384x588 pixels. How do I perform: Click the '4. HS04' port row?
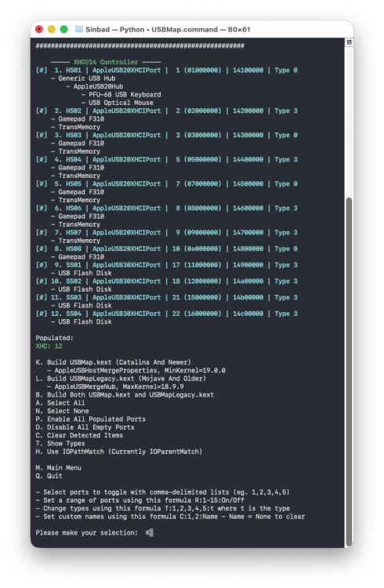(166, 159)
